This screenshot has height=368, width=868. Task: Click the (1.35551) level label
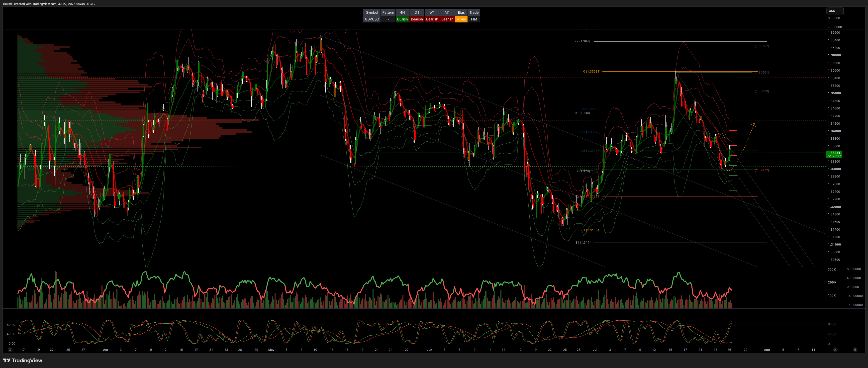coord(762,73)
